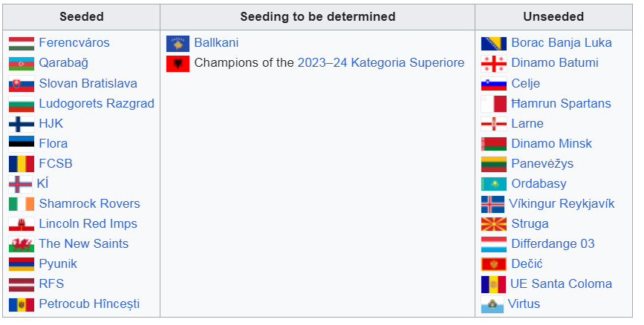Viewport: 644px width, 325px height.
Task: Click the North Macedonia flag beside Struga
Action: (493, 224)
